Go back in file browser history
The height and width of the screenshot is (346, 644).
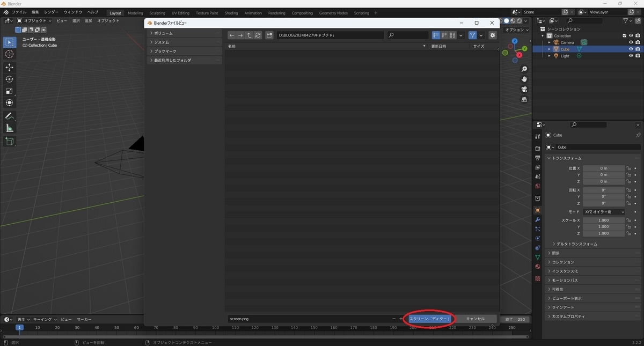[x=232, y=35]
